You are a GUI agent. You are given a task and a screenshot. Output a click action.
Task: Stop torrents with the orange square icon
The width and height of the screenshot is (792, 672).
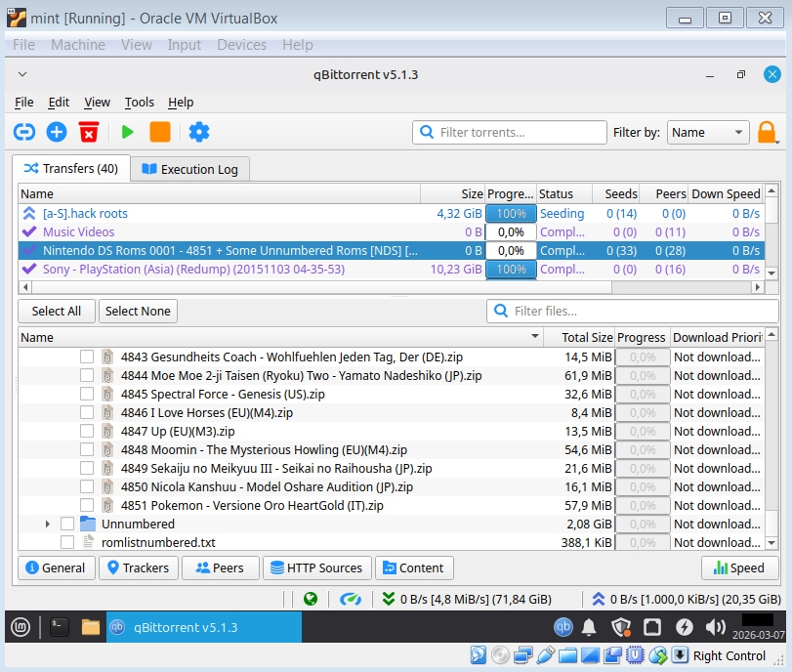[x=160, y=133]
